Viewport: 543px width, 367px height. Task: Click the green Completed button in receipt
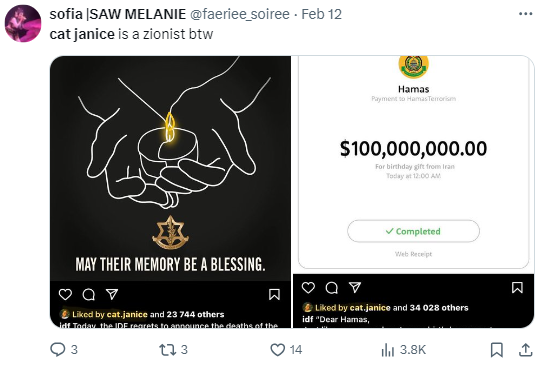(x=413, y=231)
